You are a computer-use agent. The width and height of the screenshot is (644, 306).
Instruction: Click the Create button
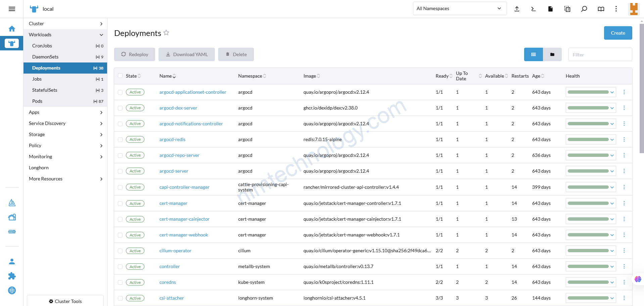pos(617,33)
